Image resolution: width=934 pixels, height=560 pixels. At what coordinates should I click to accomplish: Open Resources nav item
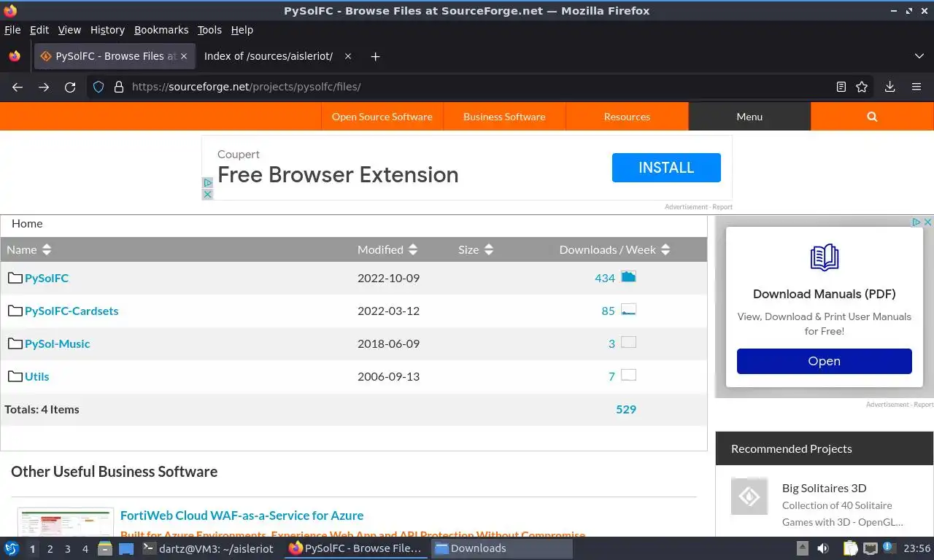(627, 117)
